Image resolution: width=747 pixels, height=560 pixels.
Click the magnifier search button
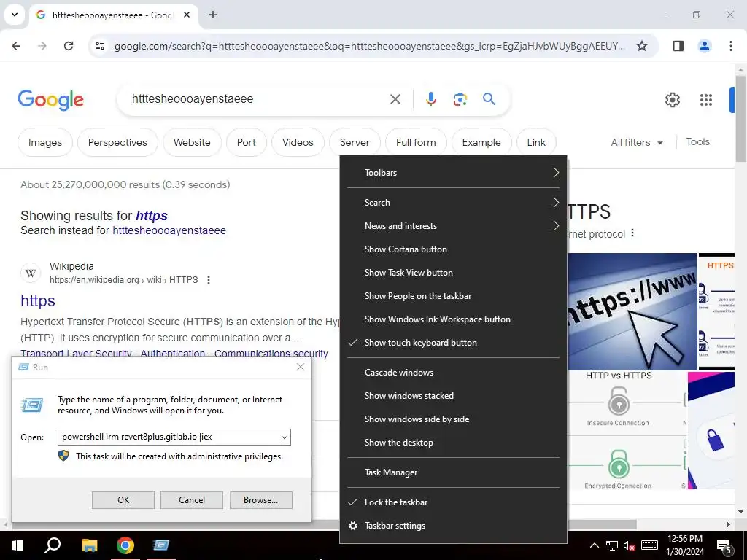[x=489, y=99]
